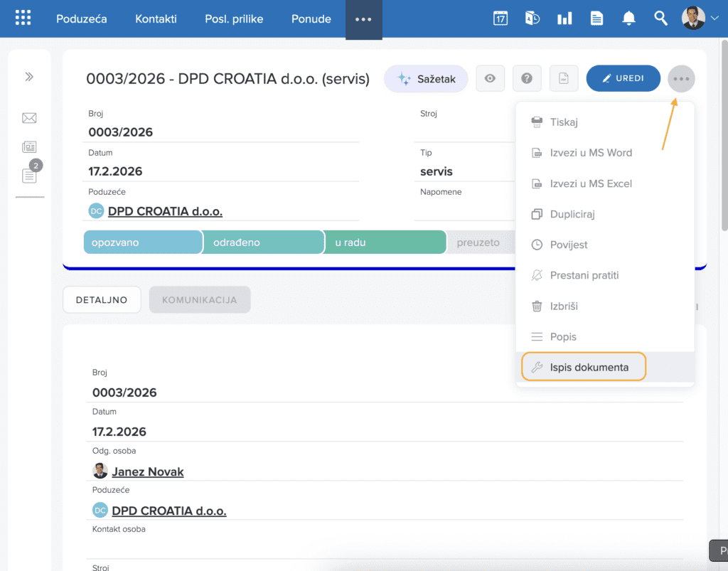Click the list icon beside Popis
This screenshot has width=728, height=571.
[x=537, y=336]
